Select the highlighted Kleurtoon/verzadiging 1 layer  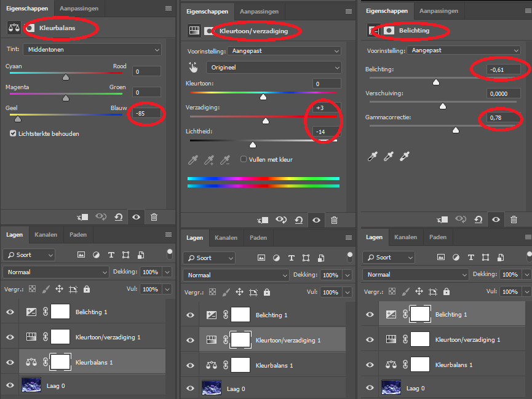pos(288,340)
